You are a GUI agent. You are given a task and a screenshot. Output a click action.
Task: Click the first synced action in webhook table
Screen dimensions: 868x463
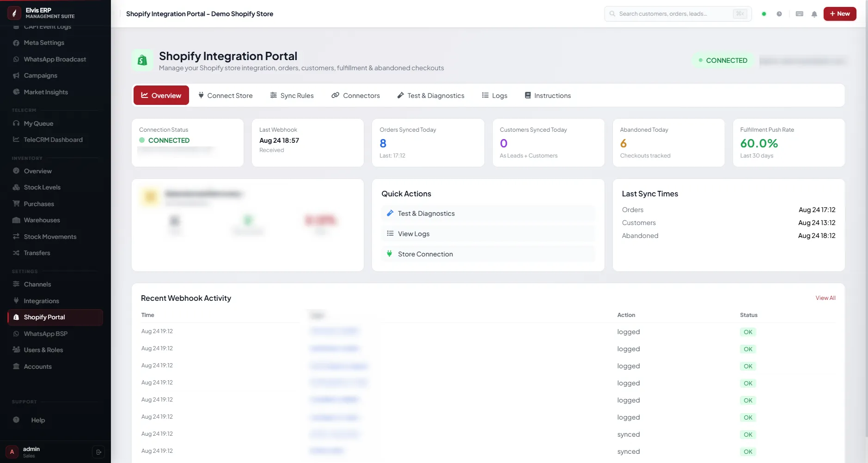point(629,434)
